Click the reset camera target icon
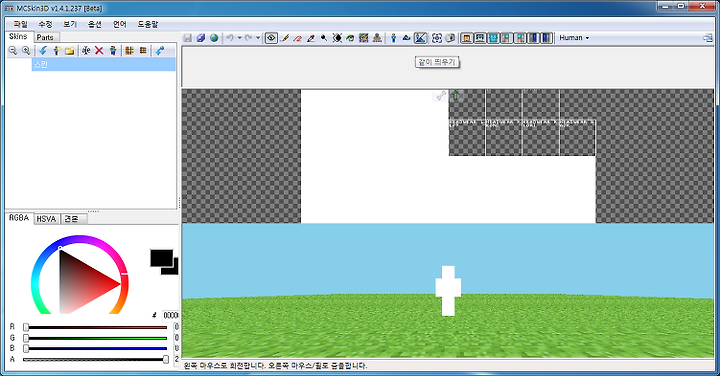This screenshot has width=720, height=376. [x=437, y=38]
